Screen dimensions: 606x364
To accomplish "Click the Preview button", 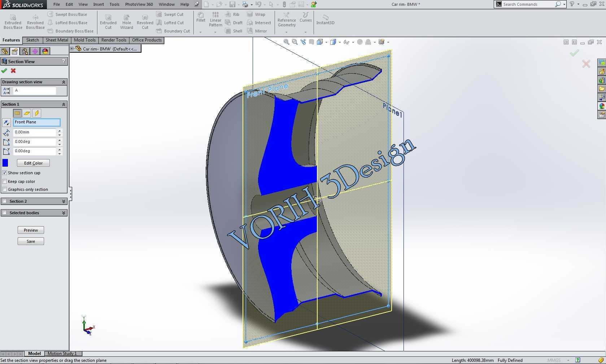I will [31, 230].
